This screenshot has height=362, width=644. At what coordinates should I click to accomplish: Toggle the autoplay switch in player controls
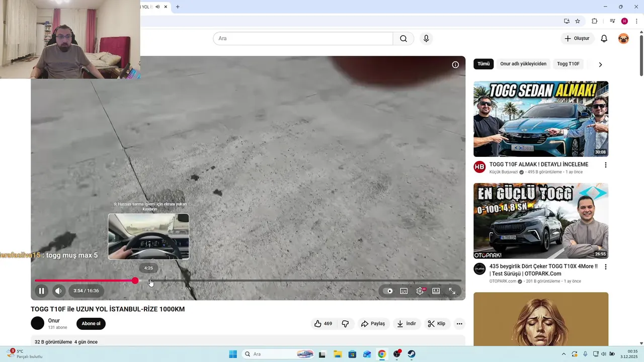(x=388, y=291)
